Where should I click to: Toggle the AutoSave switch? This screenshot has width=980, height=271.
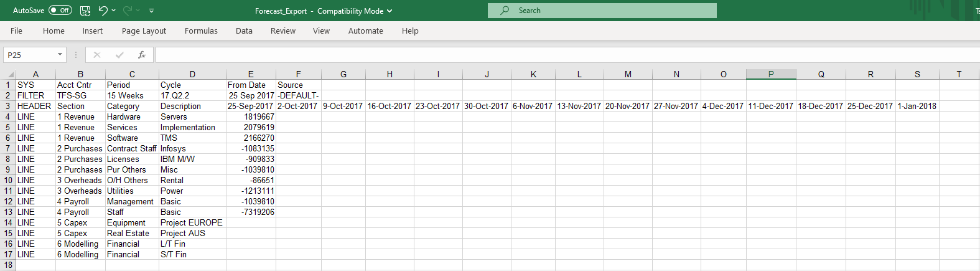pyautogui.click(x=60, y=11)
